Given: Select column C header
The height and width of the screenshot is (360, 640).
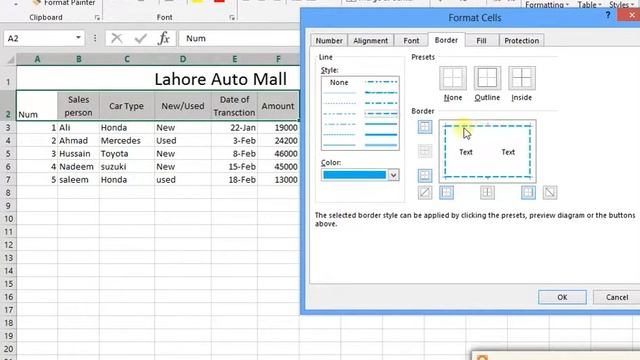Looking at the screenshot, I should pos(127,59).
